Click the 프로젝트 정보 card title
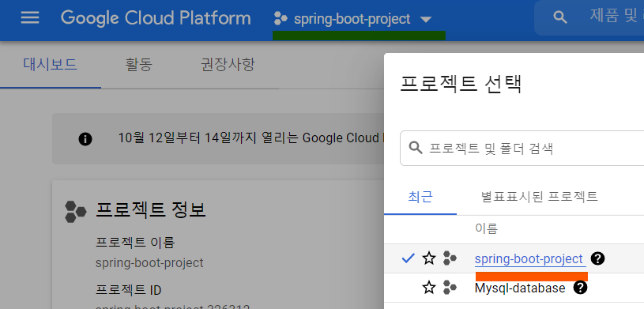This screenshot has width=644, height=309. 151,210
